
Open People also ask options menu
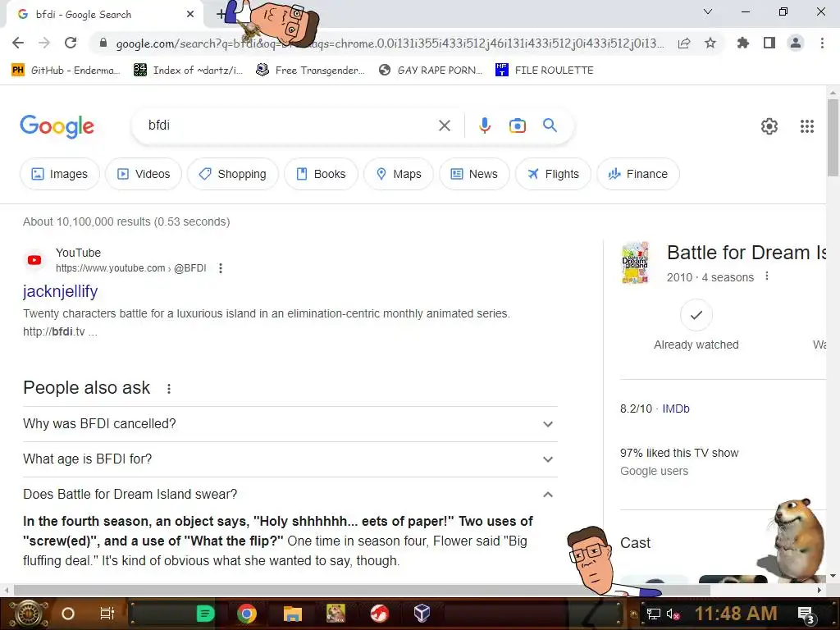tap(169, 388)
